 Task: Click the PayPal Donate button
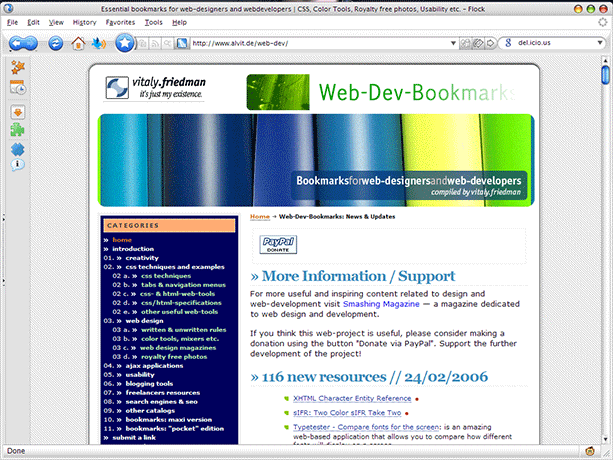pyautogui.click(x=274, y=244)
